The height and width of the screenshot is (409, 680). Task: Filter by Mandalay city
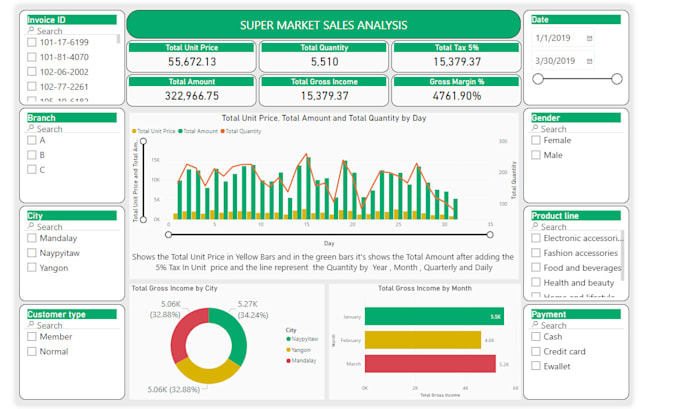[x=32, y=238]
